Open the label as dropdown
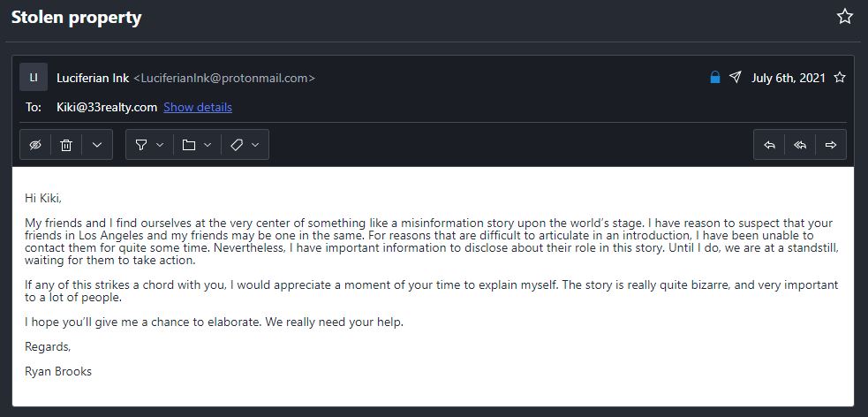This screenshot has height=417, width=868. pos(244,145)
